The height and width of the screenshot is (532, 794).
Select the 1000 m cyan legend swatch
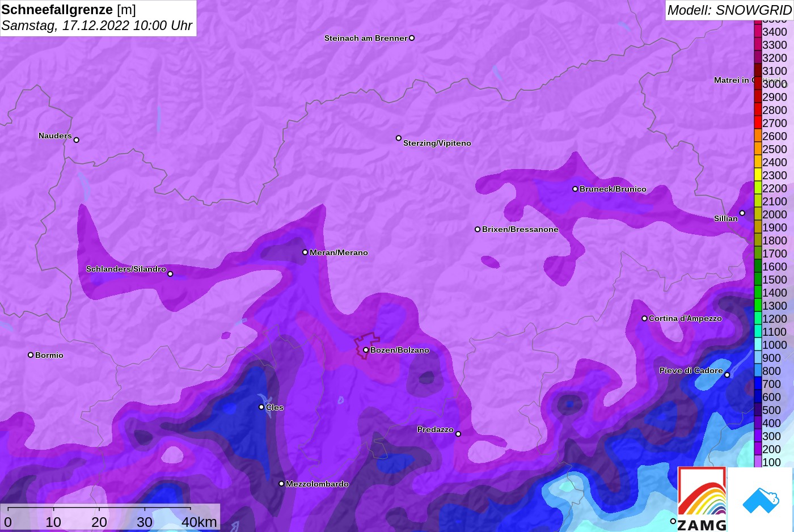(x=758, y=344)
